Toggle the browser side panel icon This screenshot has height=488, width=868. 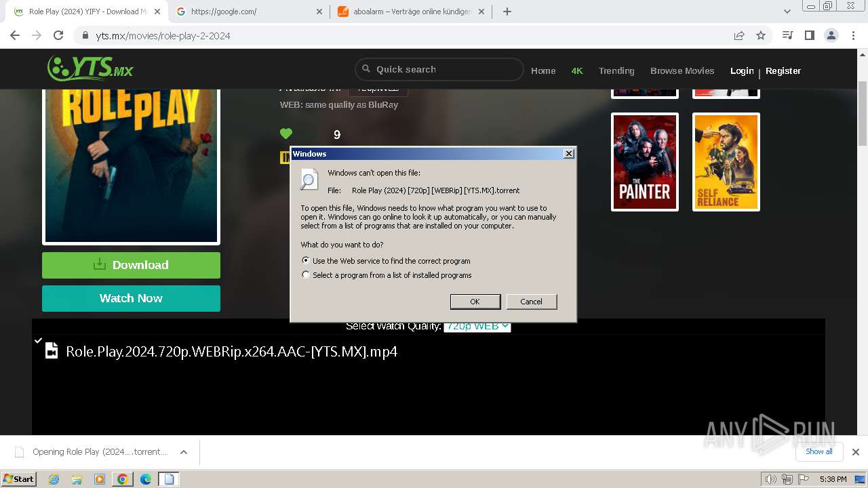(809, 35)
